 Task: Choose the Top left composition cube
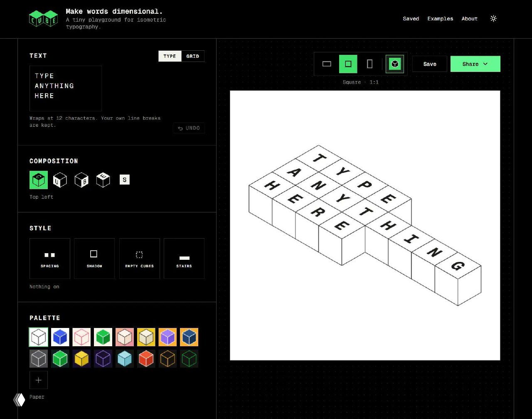39,180
